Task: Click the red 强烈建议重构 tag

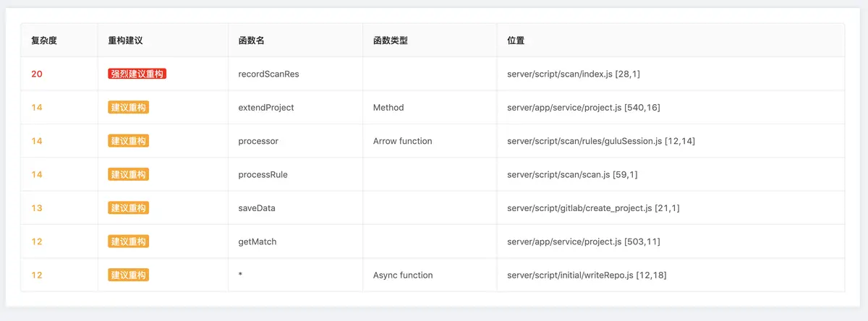Action: (137, 74)
